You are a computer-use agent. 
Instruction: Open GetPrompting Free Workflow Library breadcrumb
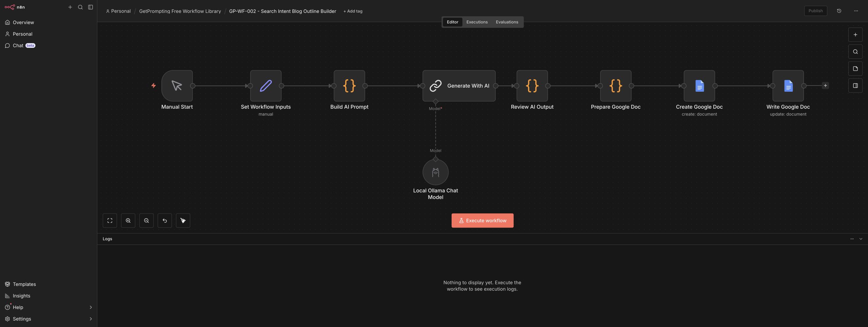point(180,11)
